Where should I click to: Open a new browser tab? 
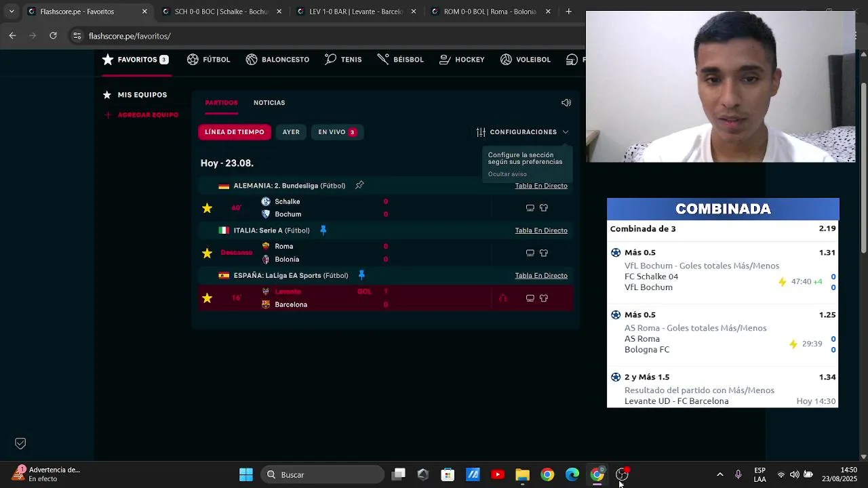(568, 12)
